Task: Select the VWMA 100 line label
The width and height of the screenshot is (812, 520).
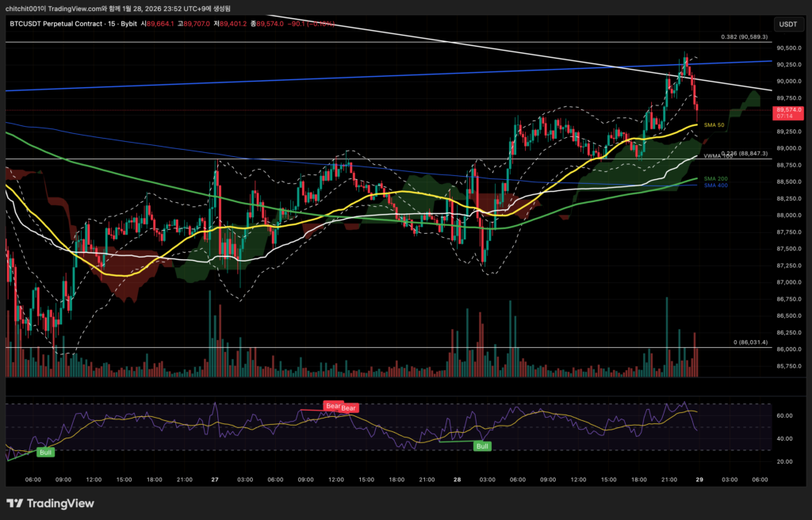Action: 714,155
